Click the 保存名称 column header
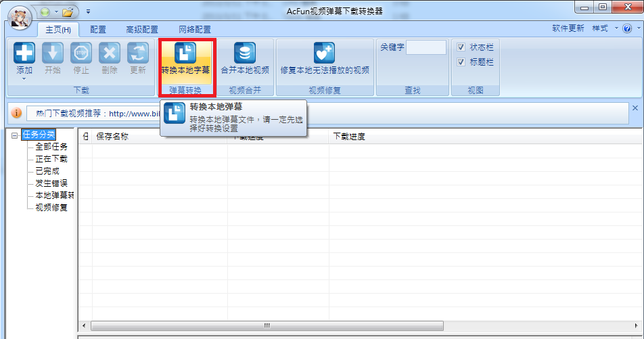This screenshot has height=339, width=644. click(x=160, y=137)
